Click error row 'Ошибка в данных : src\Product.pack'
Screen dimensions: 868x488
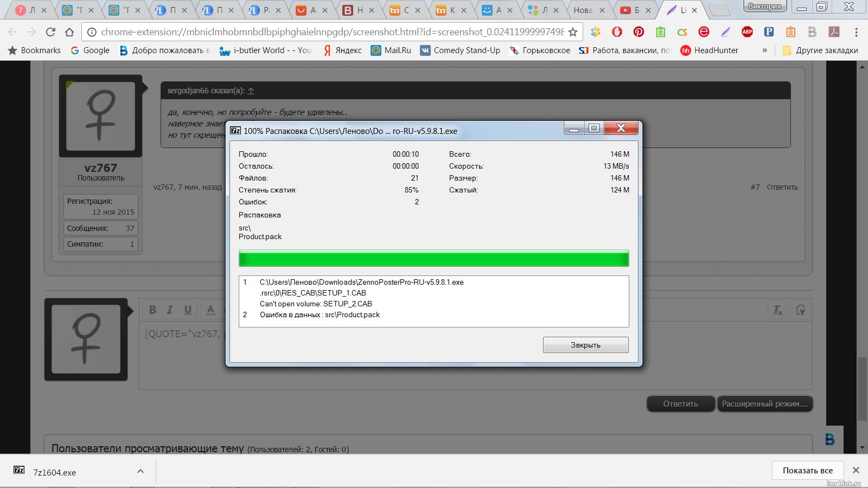tap(320, 314)
